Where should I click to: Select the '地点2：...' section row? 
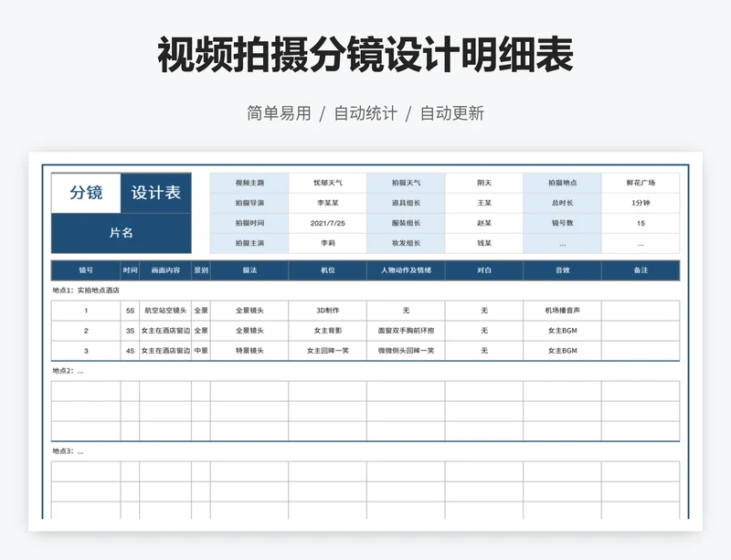(365, 371)
